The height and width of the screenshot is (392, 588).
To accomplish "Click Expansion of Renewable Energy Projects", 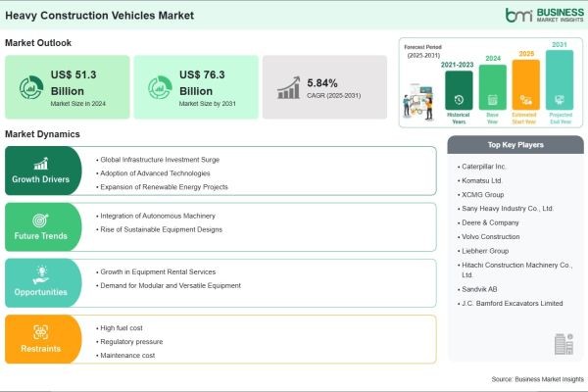I will tap(164, 187).
